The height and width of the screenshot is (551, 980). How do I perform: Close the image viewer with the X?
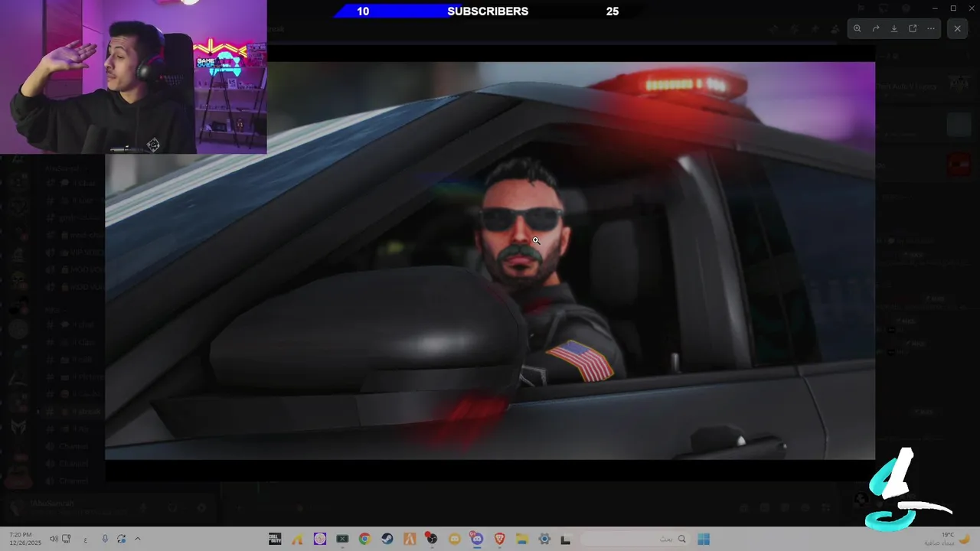[957, 28]
